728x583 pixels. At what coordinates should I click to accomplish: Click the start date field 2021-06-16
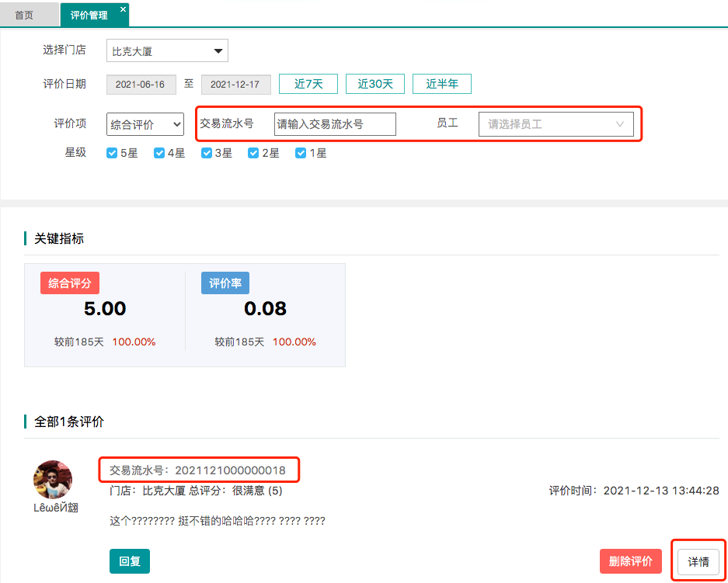[x=141, y=85]
